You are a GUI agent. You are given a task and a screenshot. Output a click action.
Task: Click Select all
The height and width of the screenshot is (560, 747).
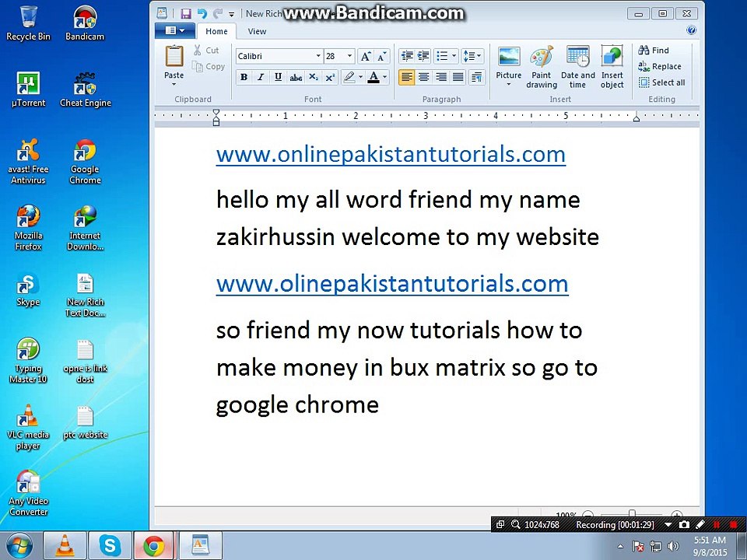point(661,82)
